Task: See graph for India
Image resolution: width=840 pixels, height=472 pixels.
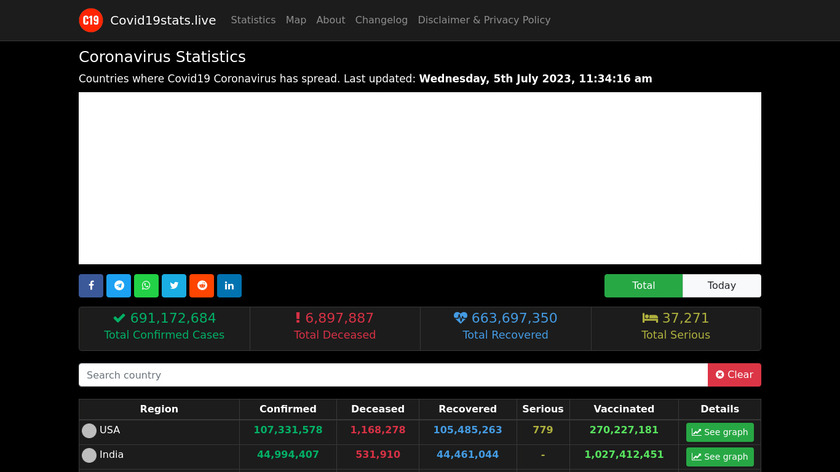Action: click(719, 456)
